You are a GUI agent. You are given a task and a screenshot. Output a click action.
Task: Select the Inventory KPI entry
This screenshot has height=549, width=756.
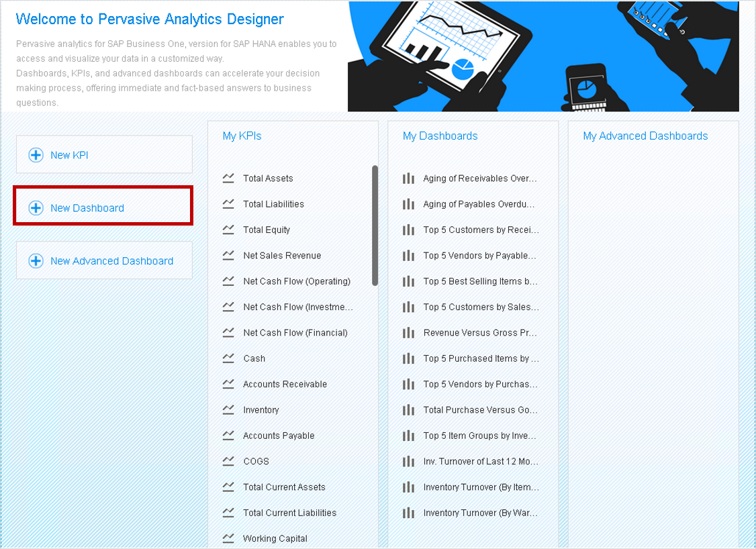[x=261, y=409]
